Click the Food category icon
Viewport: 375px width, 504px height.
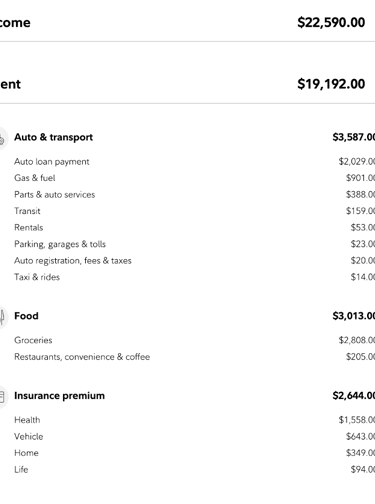click(2, 317)
